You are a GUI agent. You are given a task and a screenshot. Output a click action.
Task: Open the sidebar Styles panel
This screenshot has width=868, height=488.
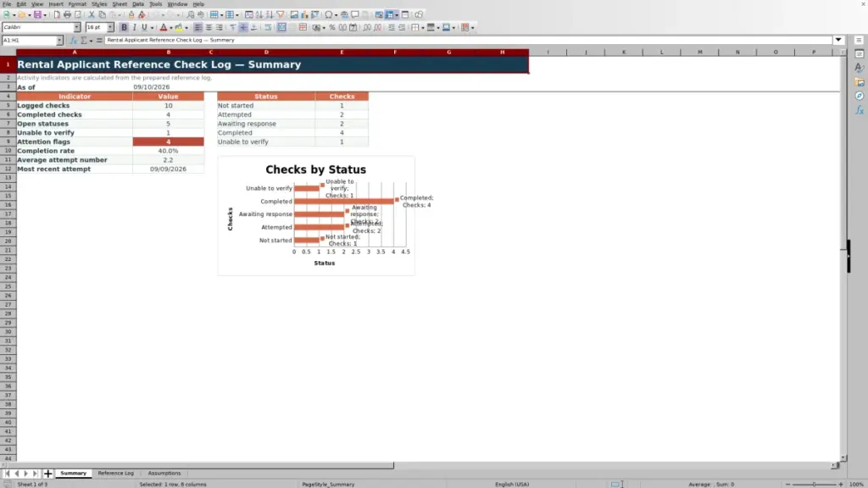tap(860, 68)
